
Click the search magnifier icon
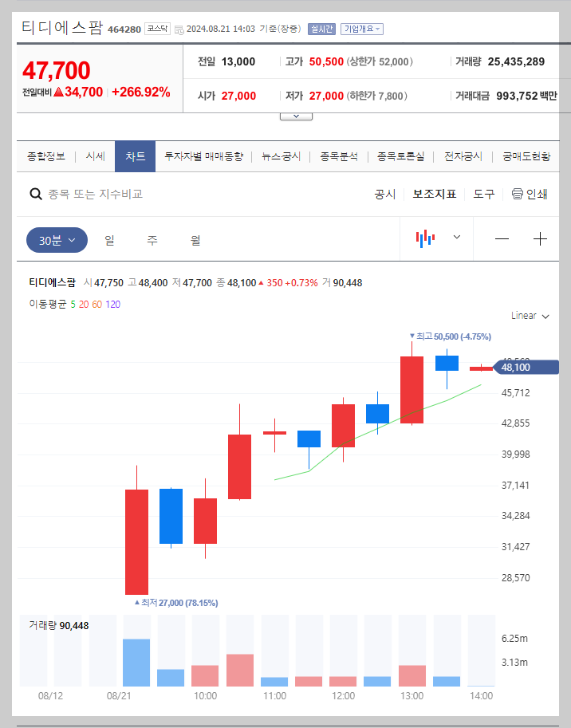36,193
